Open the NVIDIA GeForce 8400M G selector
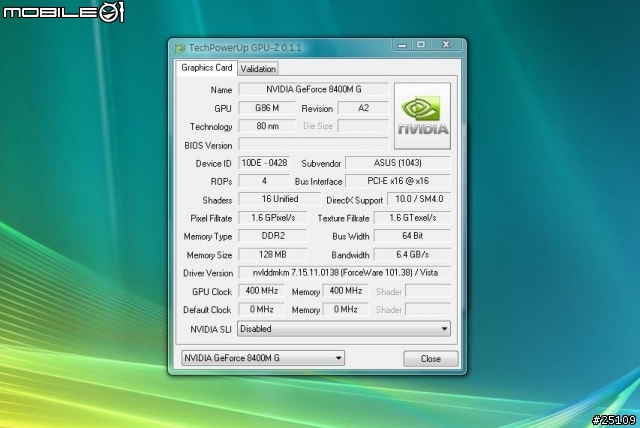The height and width of the screenshot is (428, 640). [263, 358]
